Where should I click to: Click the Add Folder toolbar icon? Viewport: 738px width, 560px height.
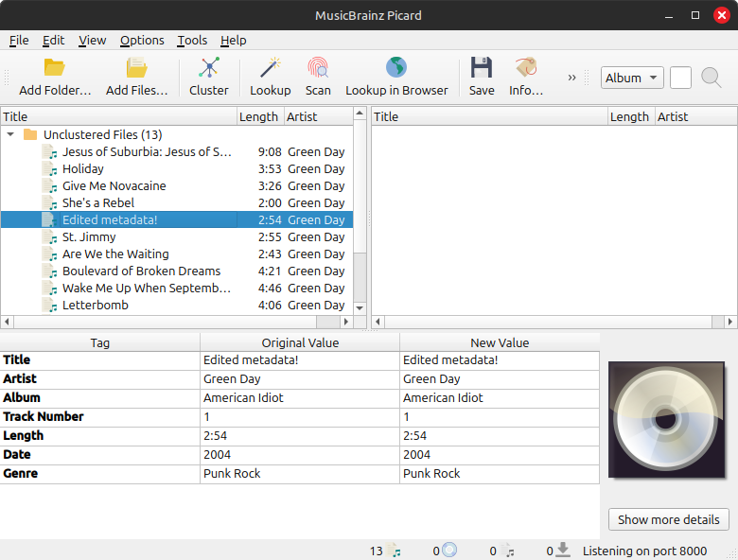point(55,68)
